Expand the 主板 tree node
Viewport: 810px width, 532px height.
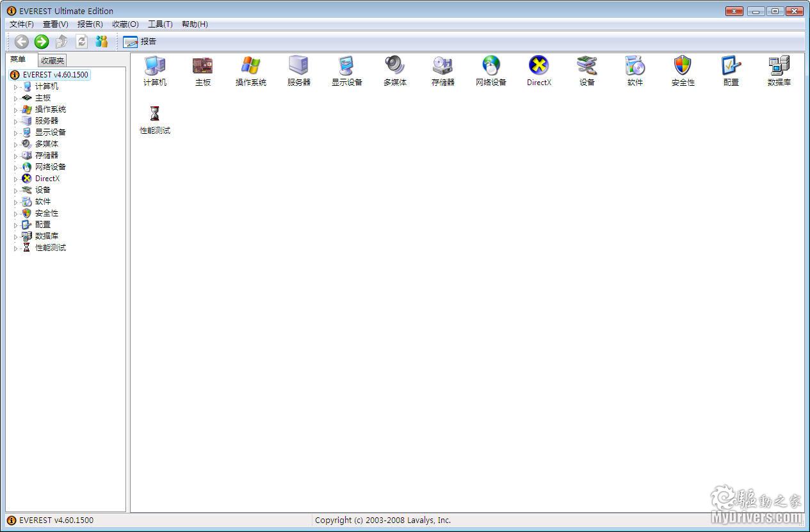[x=16, y=98]
